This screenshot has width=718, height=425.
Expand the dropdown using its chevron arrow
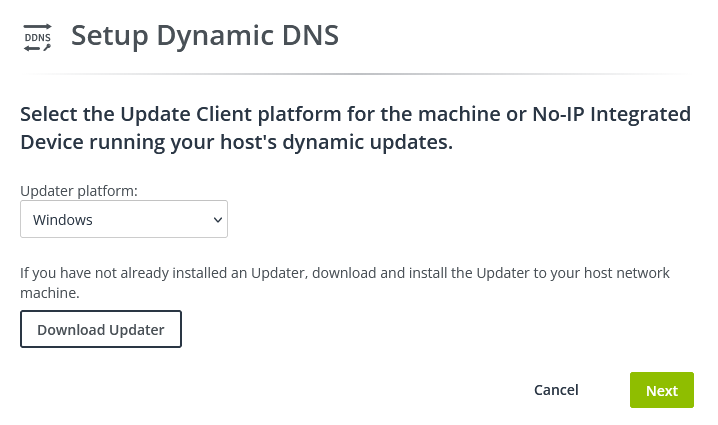pyautogui.click(x=218, y=220)
